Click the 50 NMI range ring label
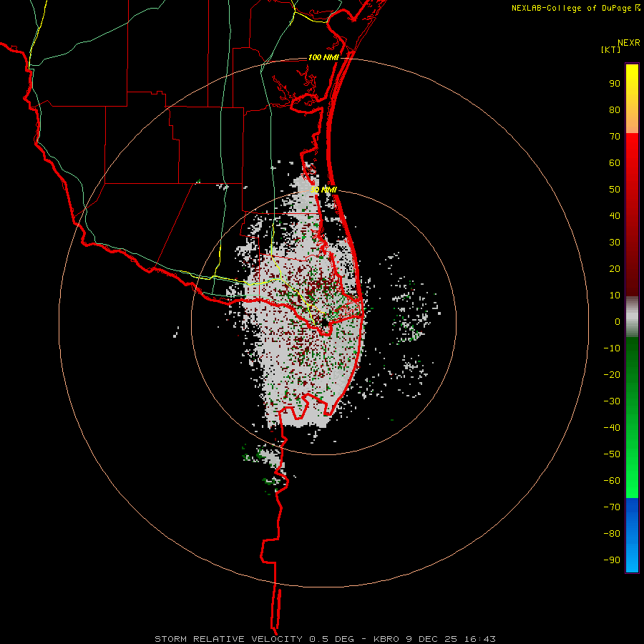 [x=323, y=190]
